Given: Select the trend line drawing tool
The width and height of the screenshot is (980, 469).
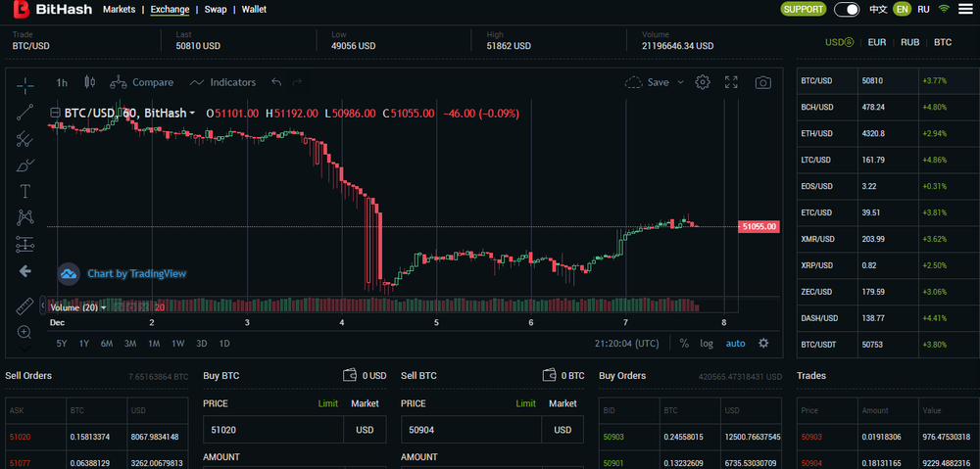Looking at the screenshot, I should (25, 112).
